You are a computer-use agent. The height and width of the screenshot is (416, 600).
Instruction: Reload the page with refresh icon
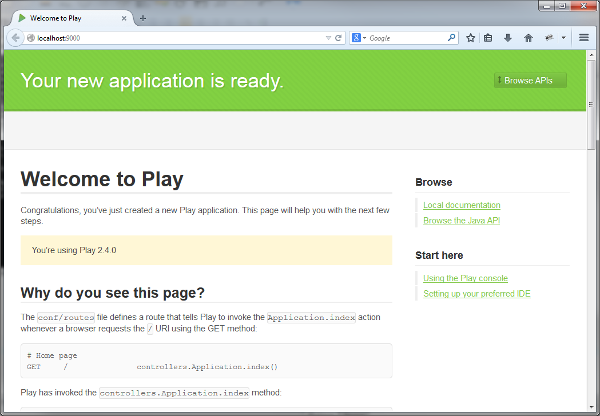[x=338, y=38]
